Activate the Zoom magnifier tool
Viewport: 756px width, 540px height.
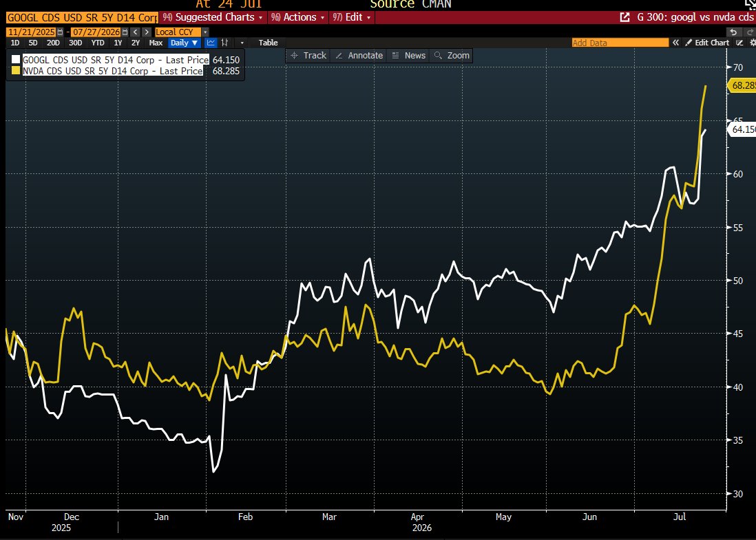452,56
